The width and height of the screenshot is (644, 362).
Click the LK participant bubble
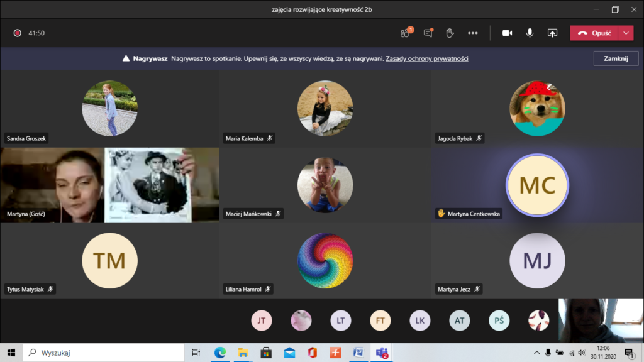[419, 321]
